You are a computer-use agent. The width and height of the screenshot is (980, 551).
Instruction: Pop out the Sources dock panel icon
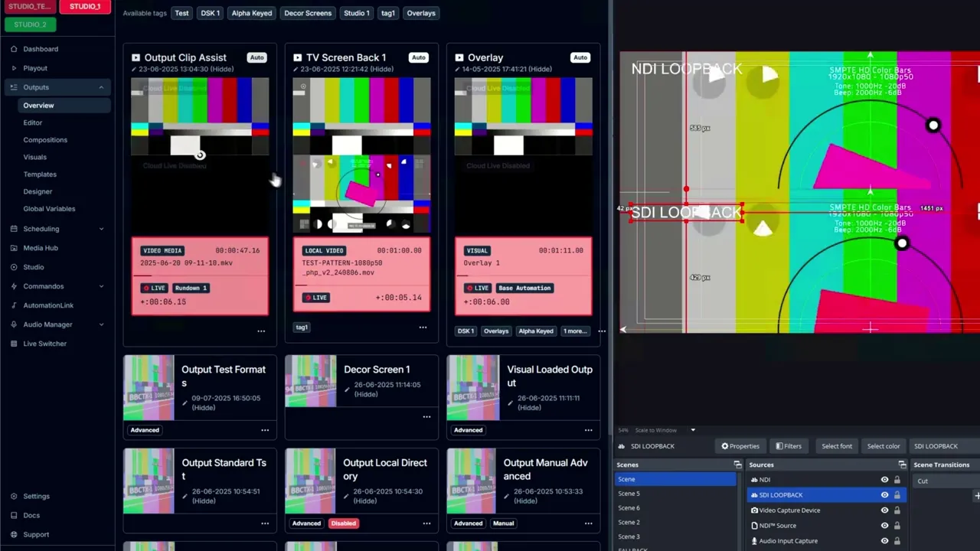[902, 465]
